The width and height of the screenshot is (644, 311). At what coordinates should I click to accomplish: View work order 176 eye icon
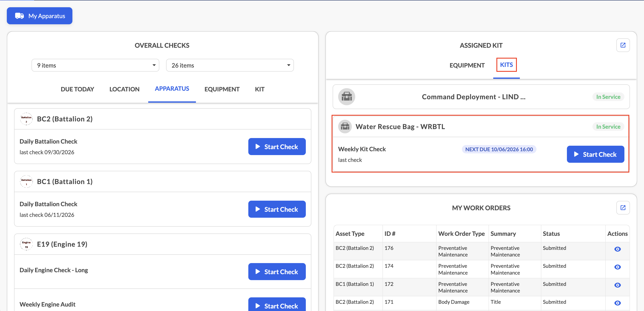tap(617, 249)
